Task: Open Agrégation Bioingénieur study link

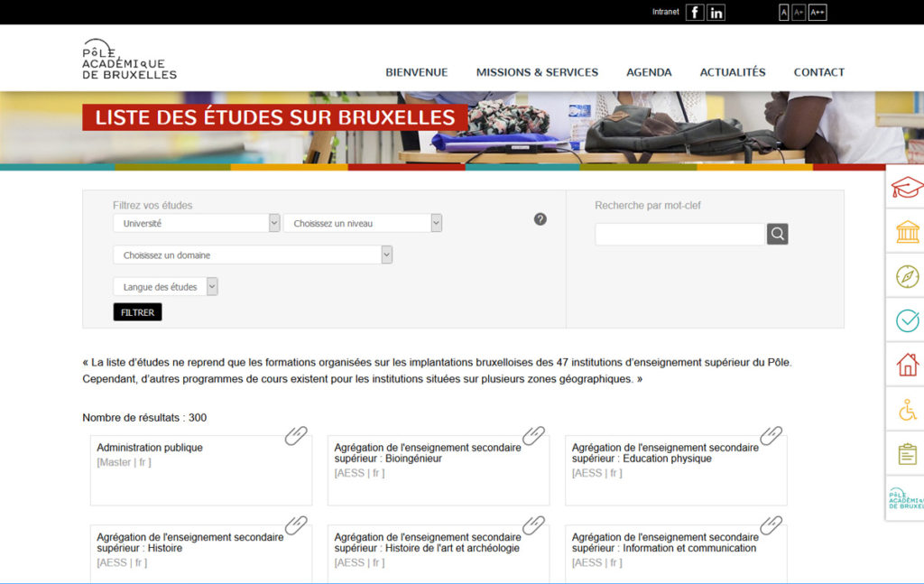Action: 427,453
